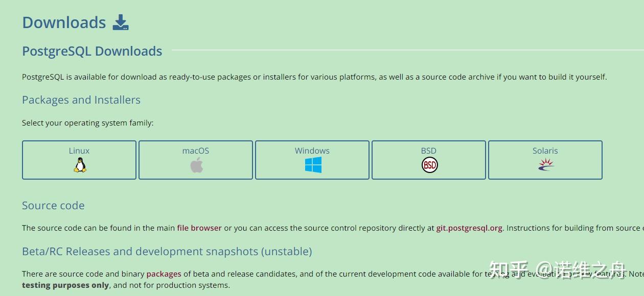The image size is (644, 296).
Task: Select the BSD text label
Action: [x=429, y=151]
